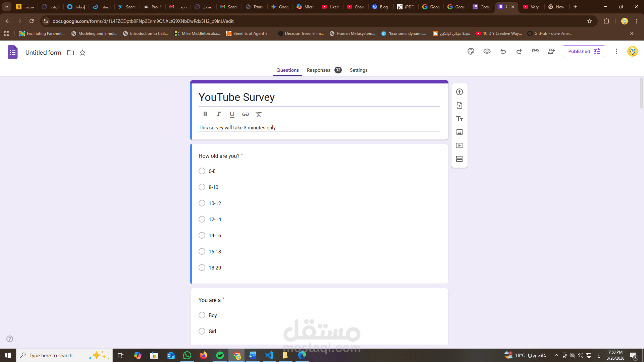Screen dimensions: 644x362
Task: Open the Customize theme palette icon
Action: (x=471, y=51)
